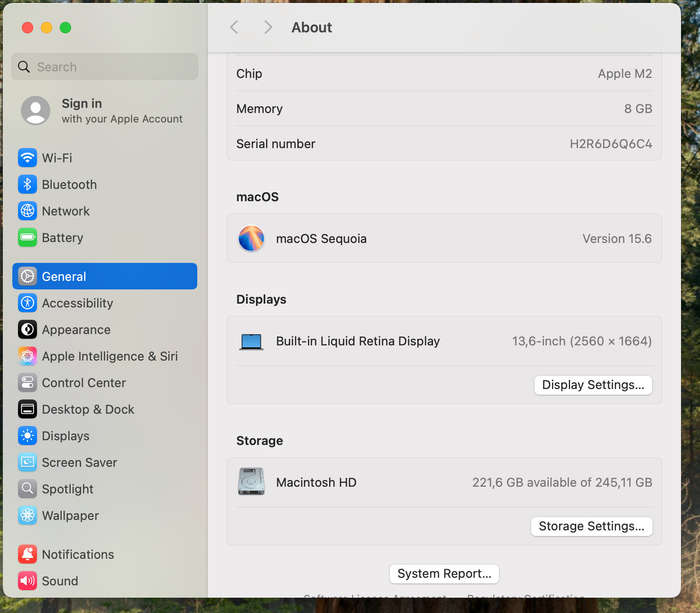
Task: Open System Report
Action: (x=444, y=574)
